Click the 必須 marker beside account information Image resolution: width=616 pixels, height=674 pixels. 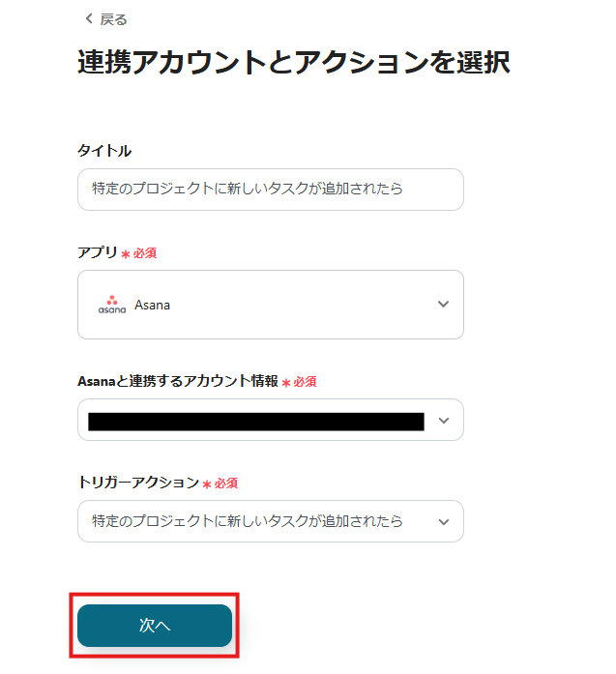pyautogui.click(x=305, y=382)
